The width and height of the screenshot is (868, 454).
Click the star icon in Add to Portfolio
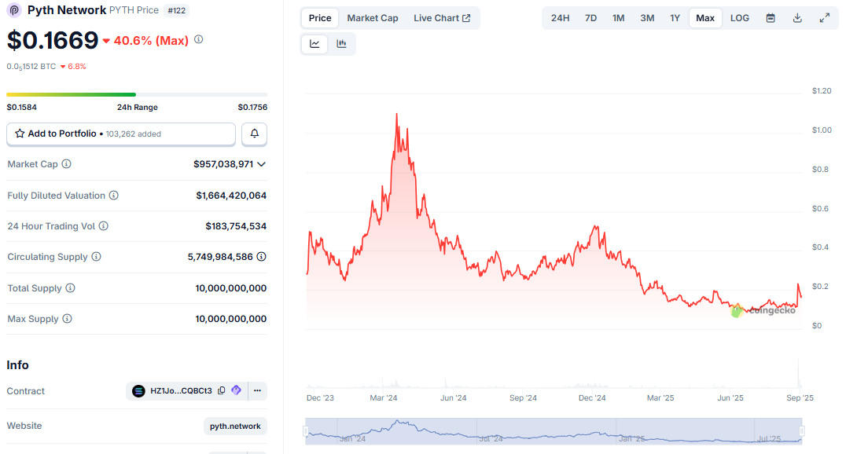click(20, 134)
